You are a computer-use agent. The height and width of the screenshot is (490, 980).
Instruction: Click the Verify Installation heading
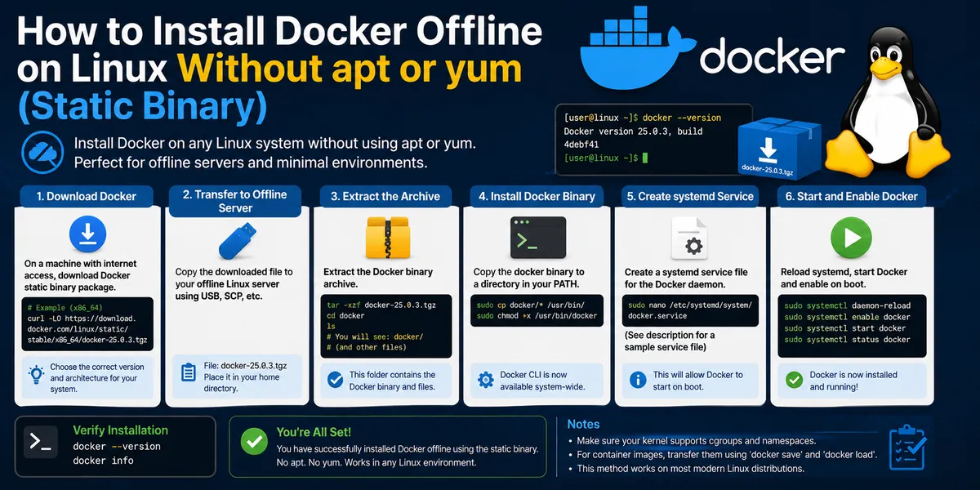120,430
